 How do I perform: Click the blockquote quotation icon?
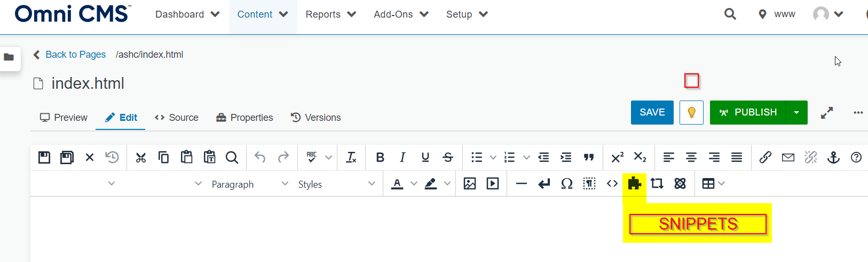588,157
